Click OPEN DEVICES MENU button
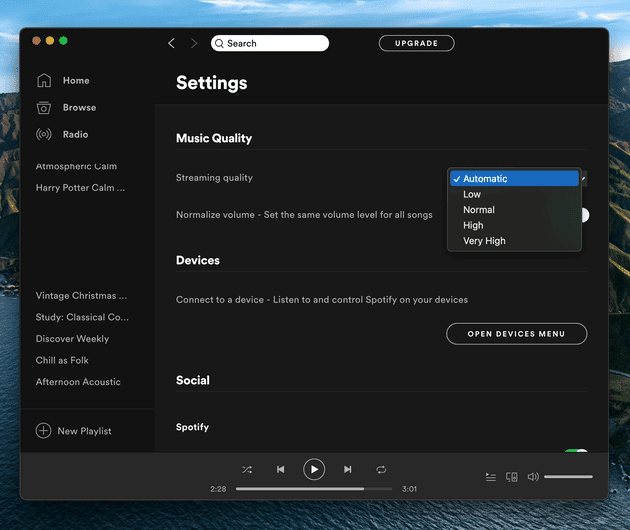The image size is (630, 530). tap(516, 334)
